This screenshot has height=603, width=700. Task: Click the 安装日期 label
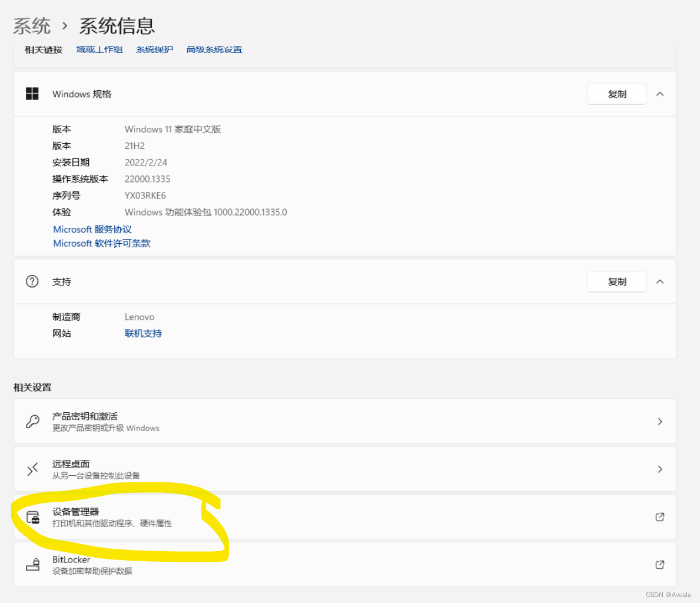[71, 162]
